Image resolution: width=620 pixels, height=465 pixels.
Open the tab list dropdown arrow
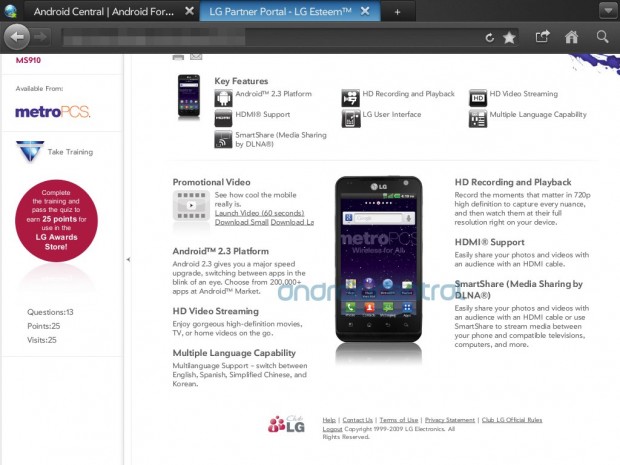tap(607, 10)
